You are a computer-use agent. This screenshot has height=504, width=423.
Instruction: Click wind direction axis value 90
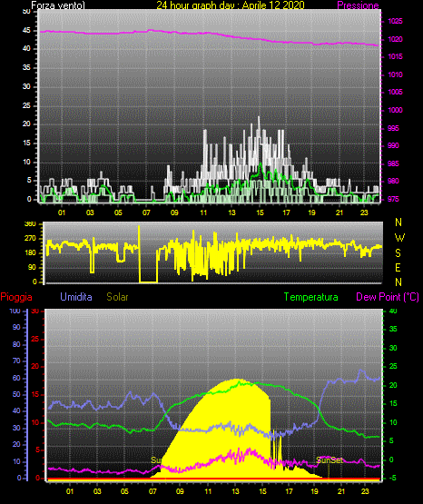tap(32, 267)
